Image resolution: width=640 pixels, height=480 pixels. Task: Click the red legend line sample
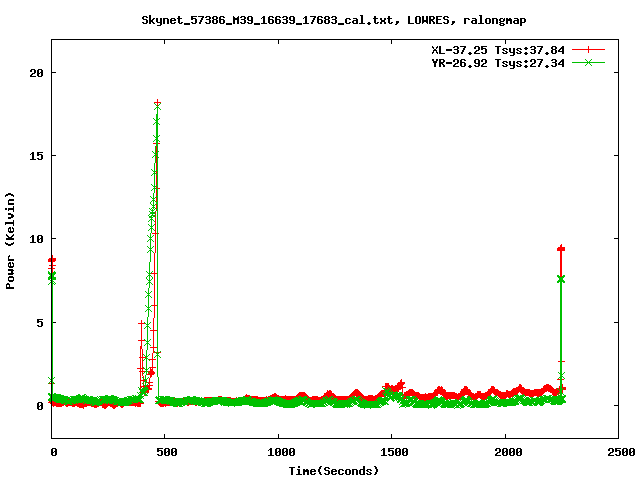[x=588, y=50]
